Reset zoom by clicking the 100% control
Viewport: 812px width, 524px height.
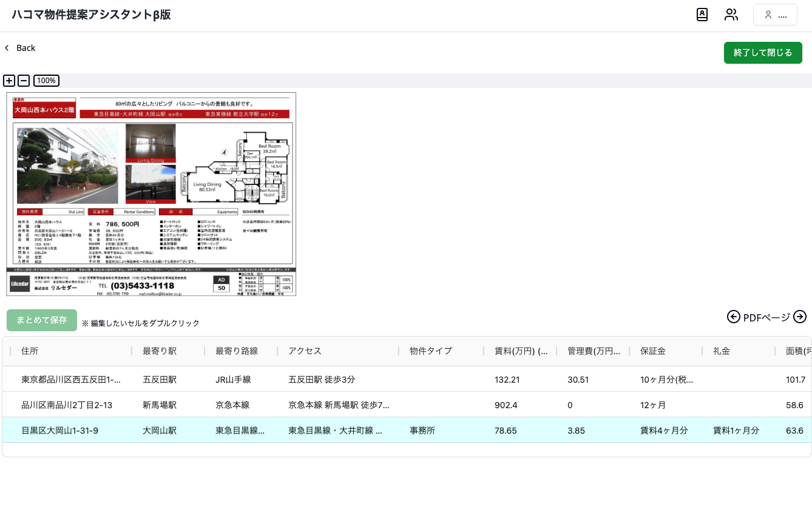46,81
